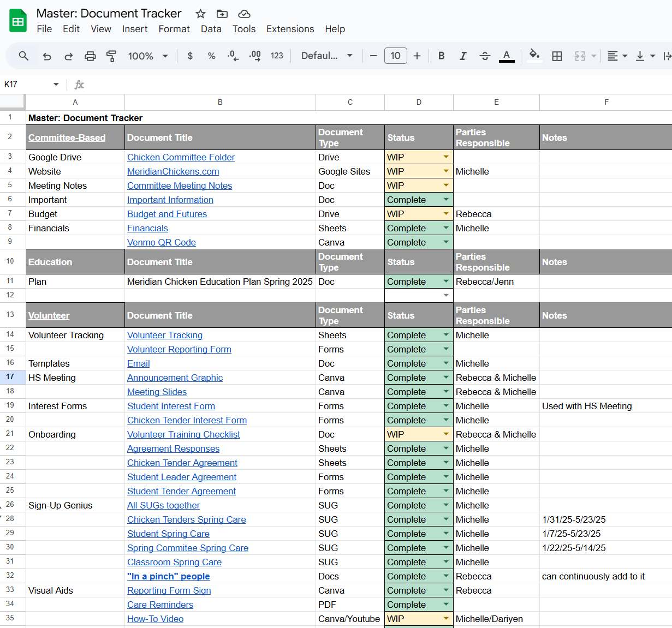The image size is (672, 628).
Task: Open the Format menu
Action: tap(174, 29)
